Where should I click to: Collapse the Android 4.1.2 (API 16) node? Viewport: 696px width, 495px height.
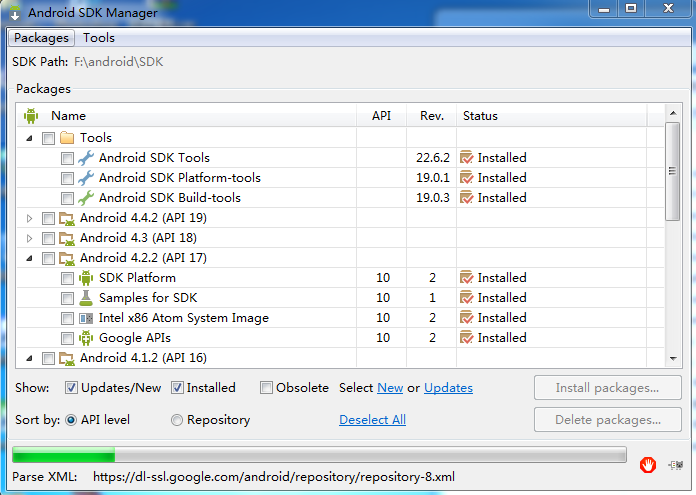click(29, 358)
